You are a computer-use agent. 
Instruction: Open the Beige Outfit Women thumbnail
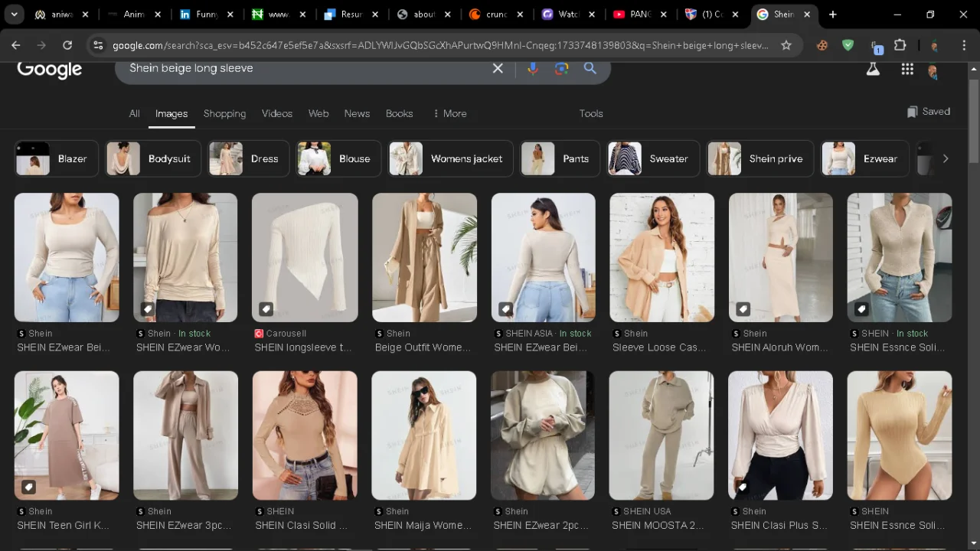pos(424,257)
